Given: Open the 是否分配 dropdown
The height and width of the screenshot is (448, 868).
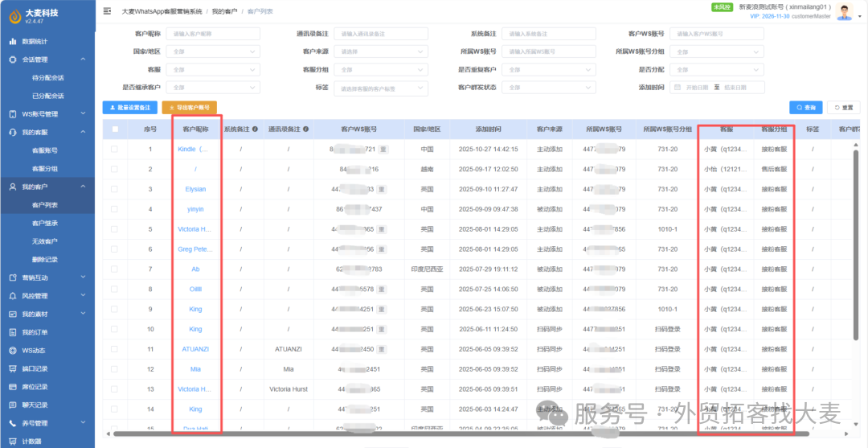Looking at the screenshot, I should coord(717,70).
